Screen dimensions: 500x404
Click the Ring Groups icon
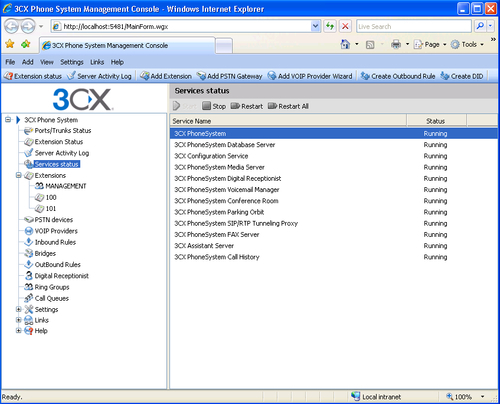[29, 287]
